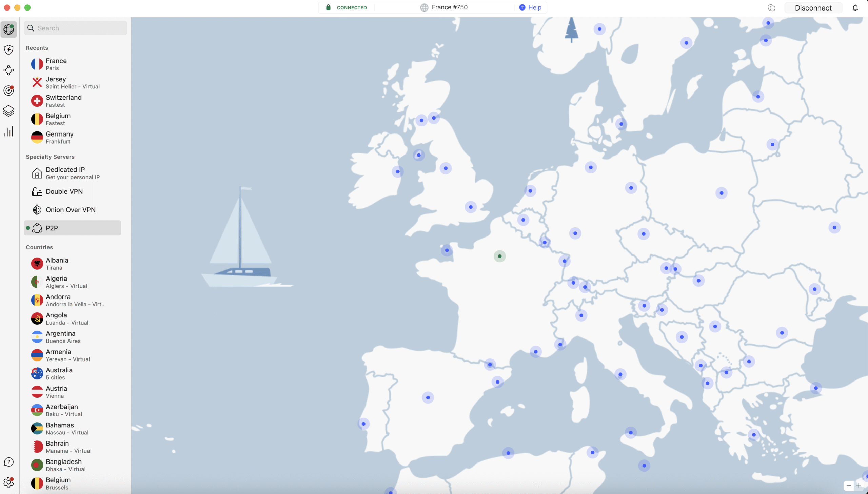Select Germany Frankfurt in Recents

coord(73,138)
